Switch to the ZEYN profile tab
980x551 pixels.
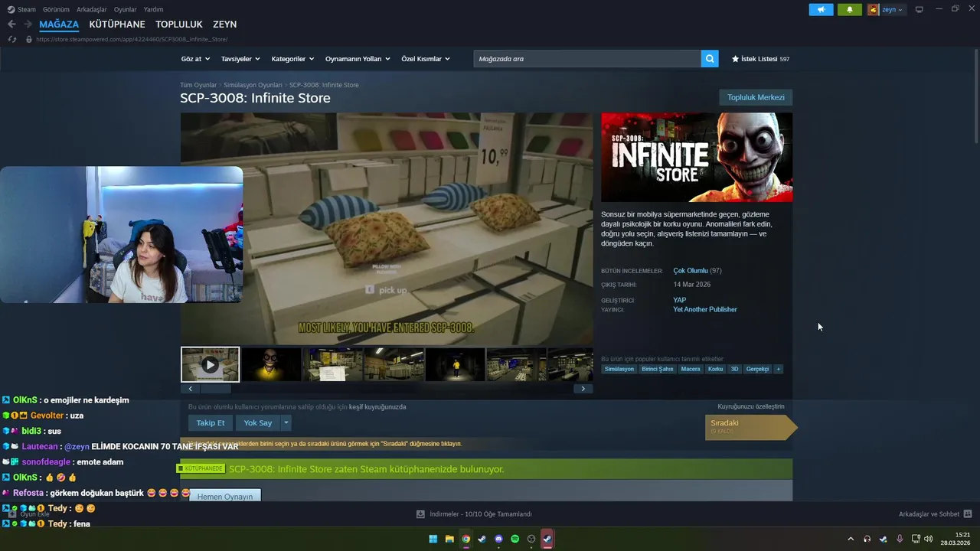[225, 24]
